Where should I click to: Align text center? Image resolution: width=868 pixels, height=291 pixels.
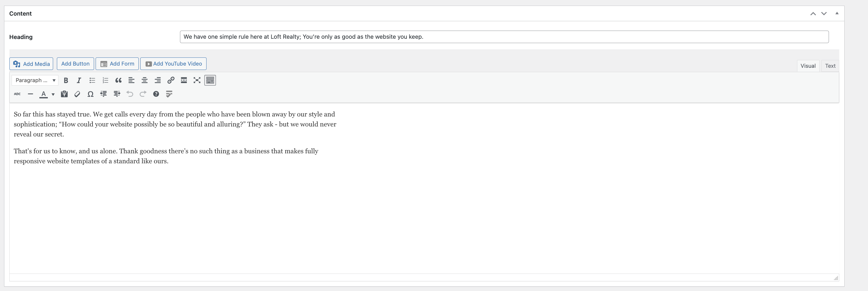click(145, 80)
